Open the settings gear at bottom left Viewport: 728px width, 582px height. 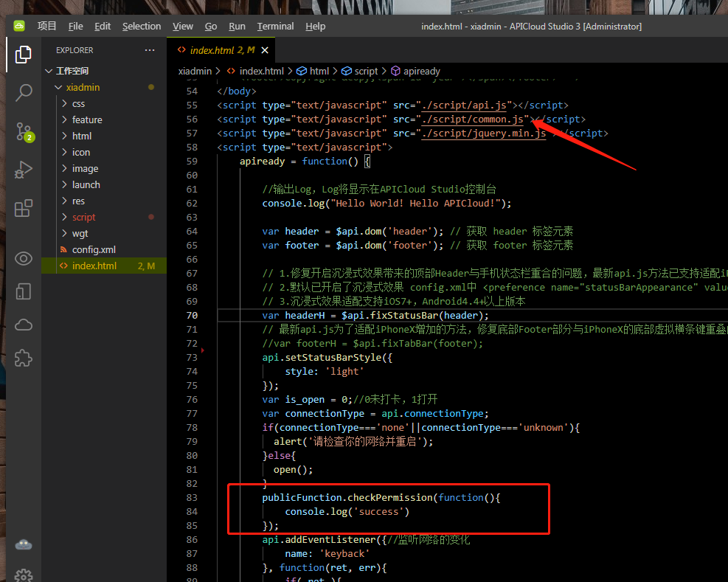pos(24,575)
